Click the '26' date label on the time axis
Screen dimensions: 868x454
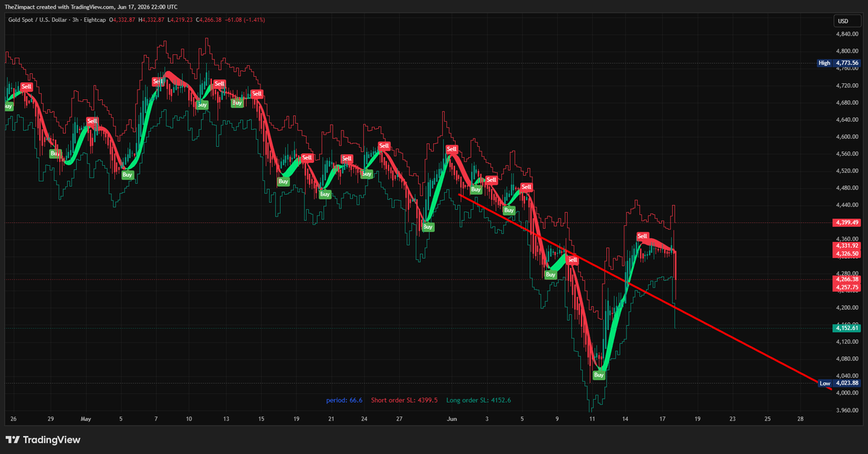point(13,419)
